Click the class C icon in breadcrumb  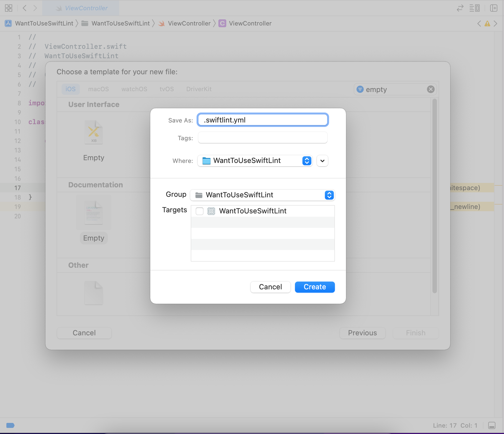coord(222,23)
